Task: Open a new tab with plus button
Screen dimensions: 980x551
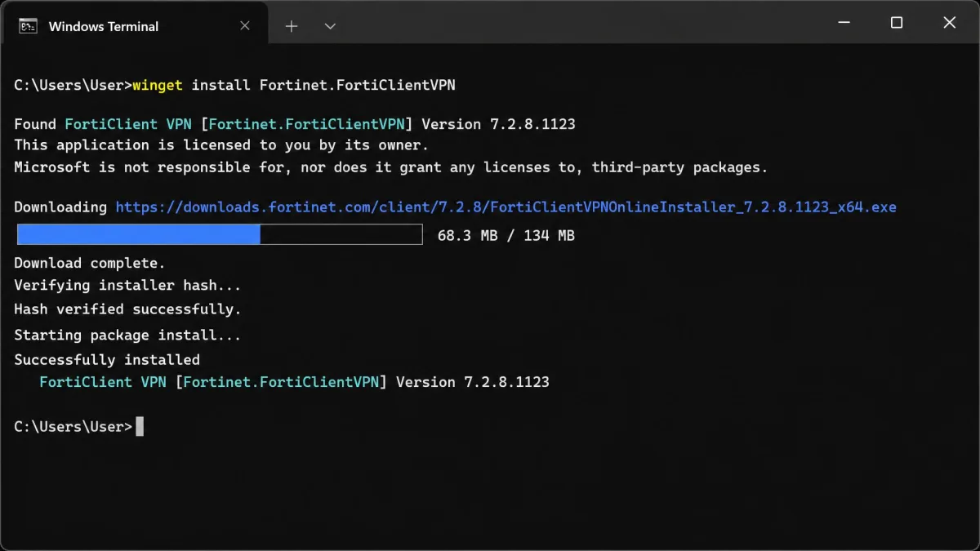Action: 292,26
